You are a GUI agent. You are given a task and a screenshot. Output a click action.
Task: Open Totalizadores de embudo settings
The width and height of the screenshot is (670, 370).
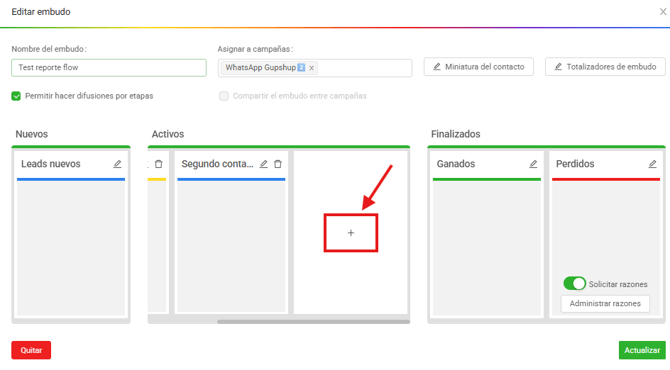pos(605,67)
